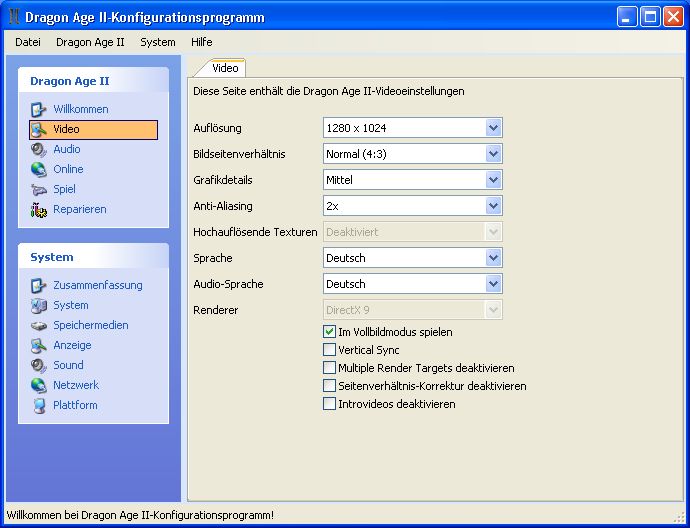Screen dimensions: 690x528
Task: Close the configuration window
Action: (x=673, y=18)
